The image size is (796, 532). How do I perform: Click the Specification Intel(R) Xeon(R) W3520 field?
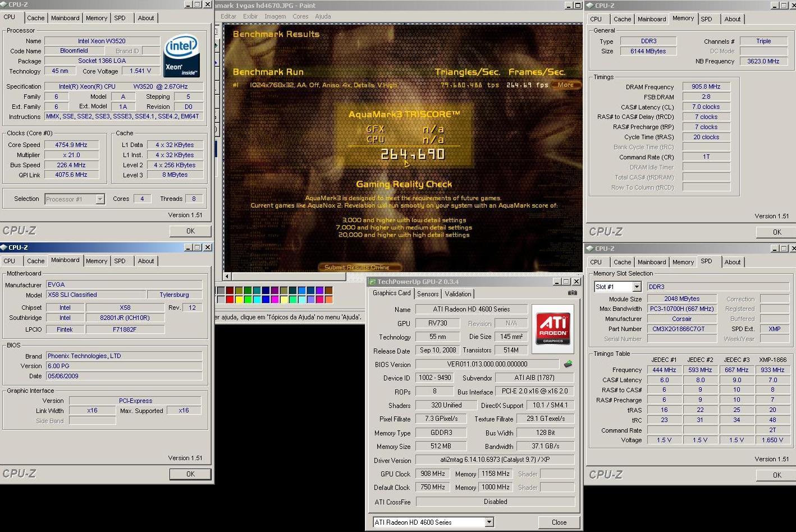click(x=124, y=86)
